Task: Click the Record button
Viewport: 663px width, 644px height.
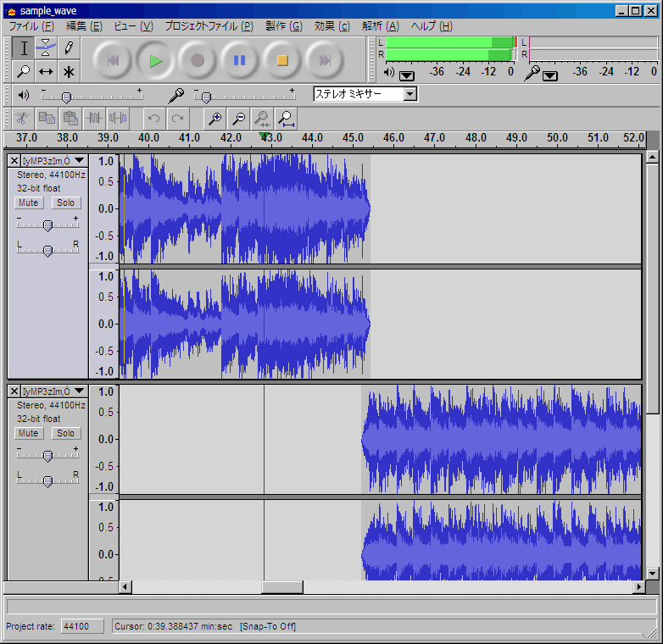Action: pos(198,60)
